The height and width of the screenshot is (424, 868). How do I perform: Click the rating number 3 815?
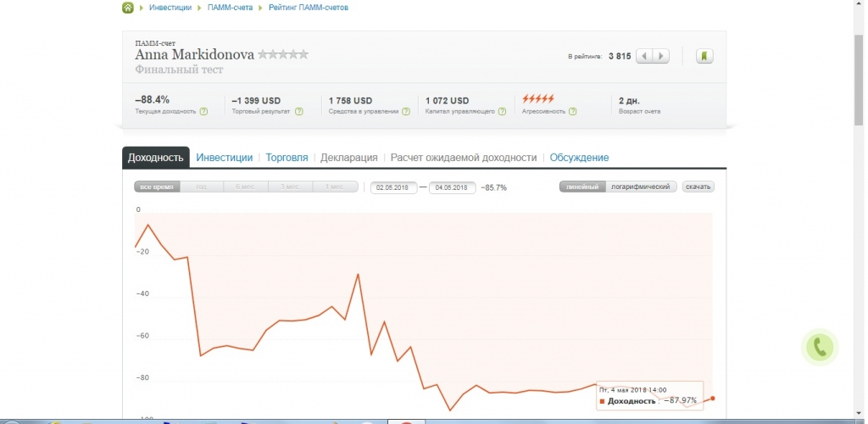[x=620, y=57]
